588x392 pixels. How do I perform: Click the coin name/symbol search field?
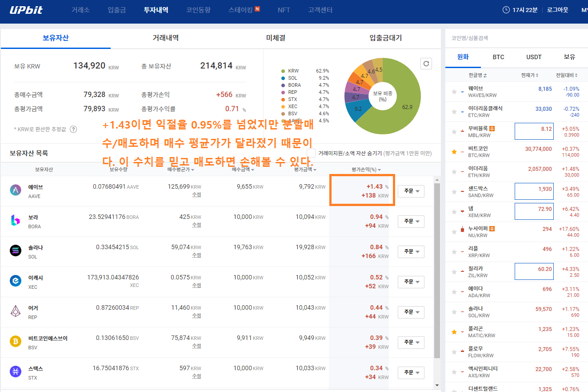(x=516, y=38)
